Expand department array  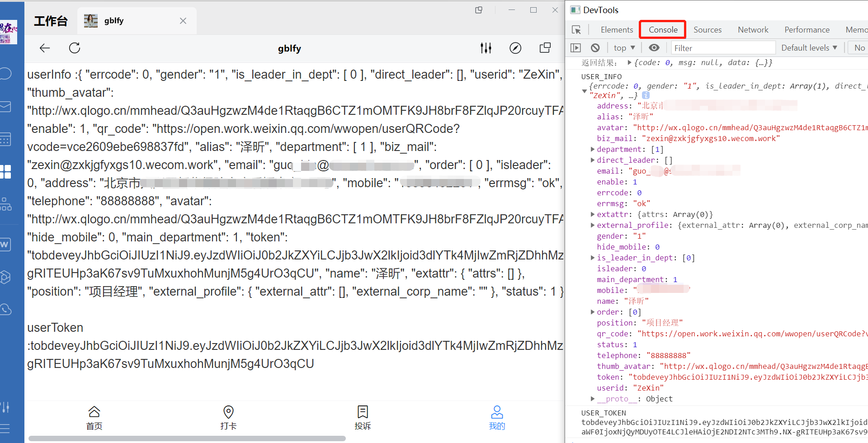593,149
